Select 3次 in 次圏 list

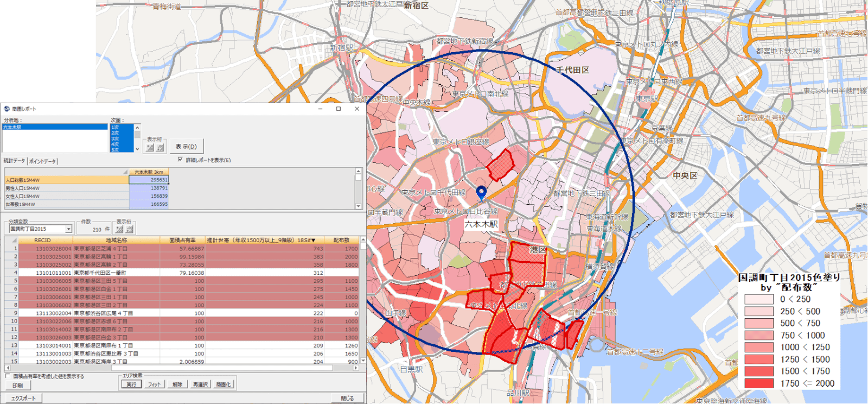122,138
